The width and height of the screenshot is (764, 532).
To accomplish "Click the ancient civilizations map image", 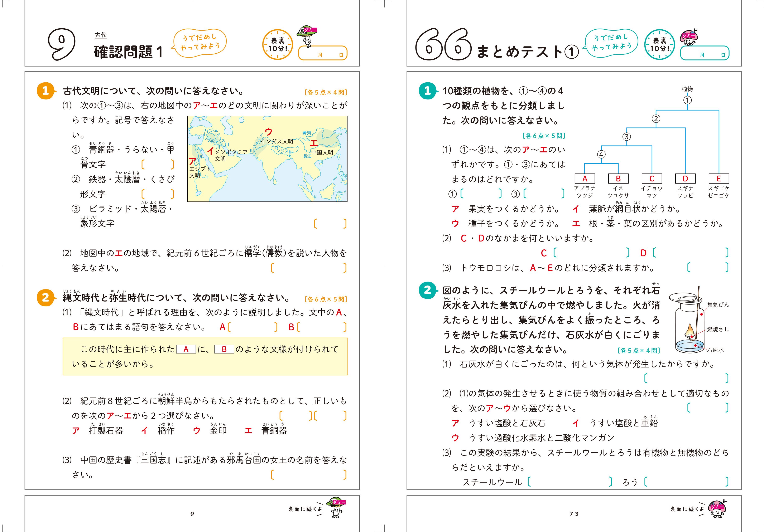I will point(267,159).
